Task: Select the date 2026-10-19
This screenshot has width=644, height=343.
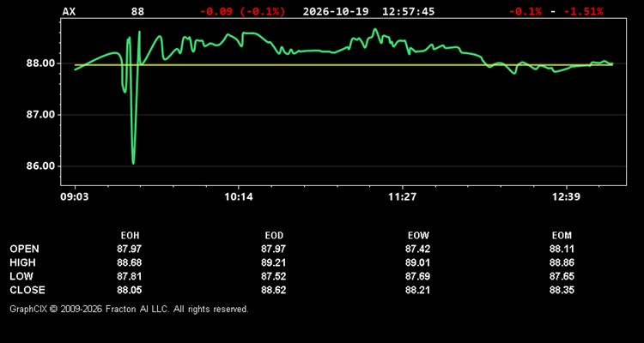Action: click(x=336, y=11)
